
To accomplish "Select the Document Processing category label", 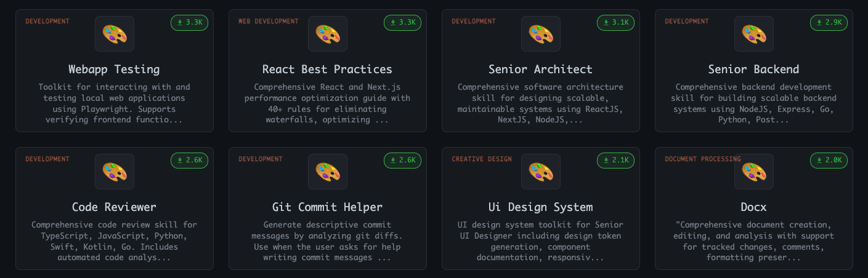I will [703, 159].
